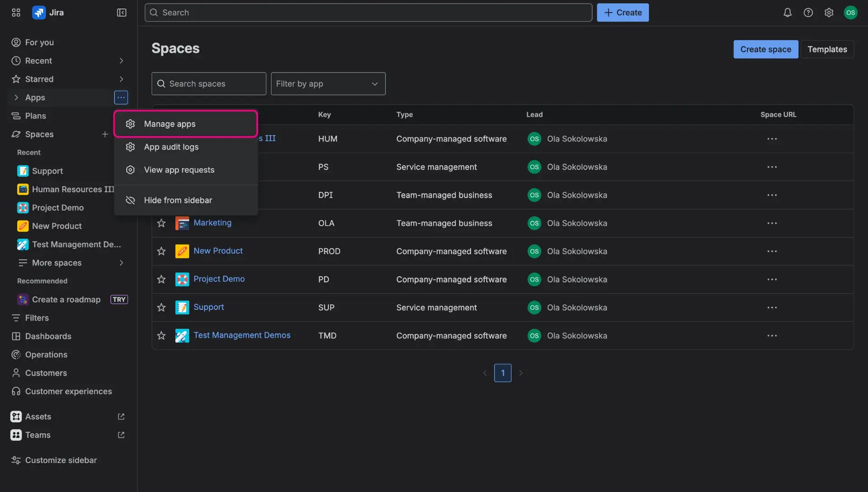Image resolution: width=868 pixels, height=492 pixels.
Task: Click the Create space button
Action: (765, 49)
